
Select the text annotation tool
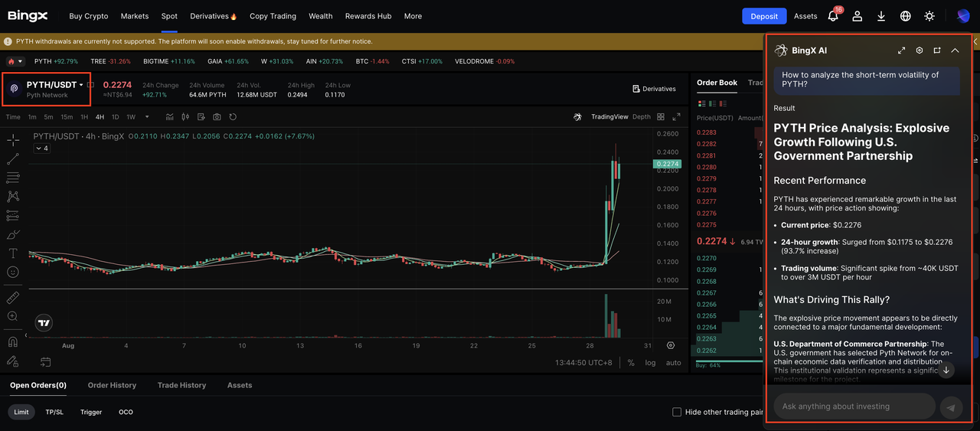pos(13,253)
